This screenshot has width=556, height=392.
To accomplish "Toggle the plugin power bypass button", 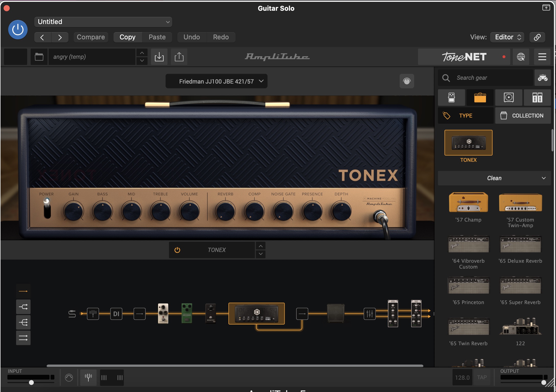I will 18,30.
